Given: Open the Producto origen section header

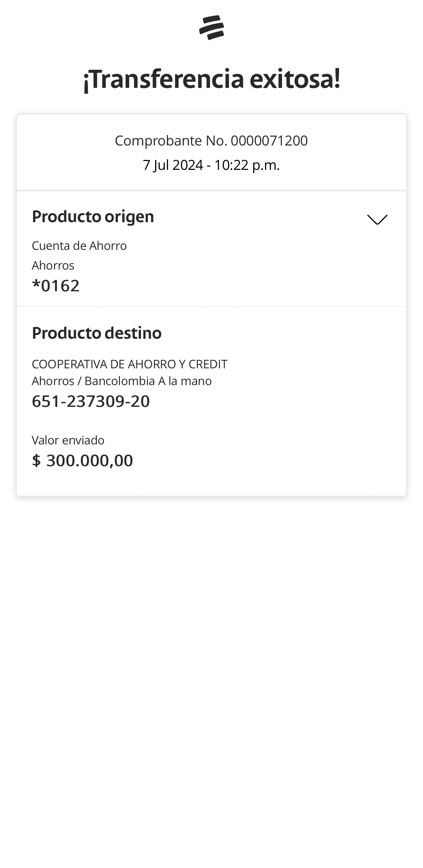Looking at the screenshot, I should [93, 216].
